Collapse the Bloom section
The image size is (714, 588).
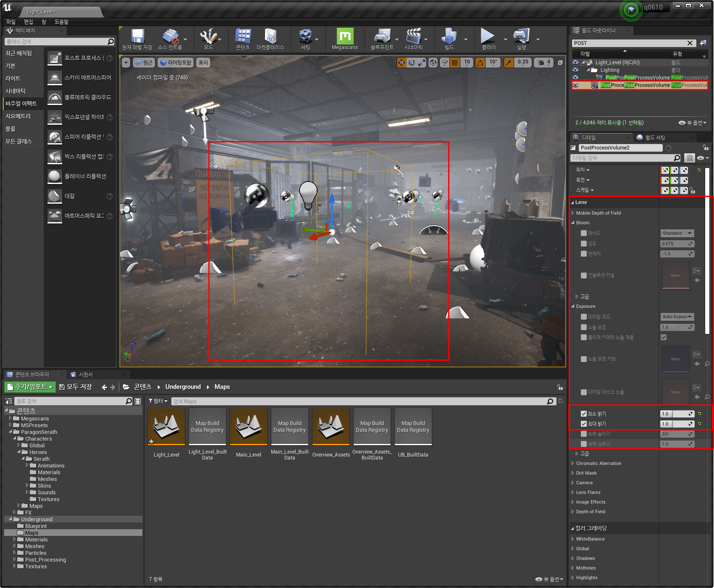[x=573, y=223]
